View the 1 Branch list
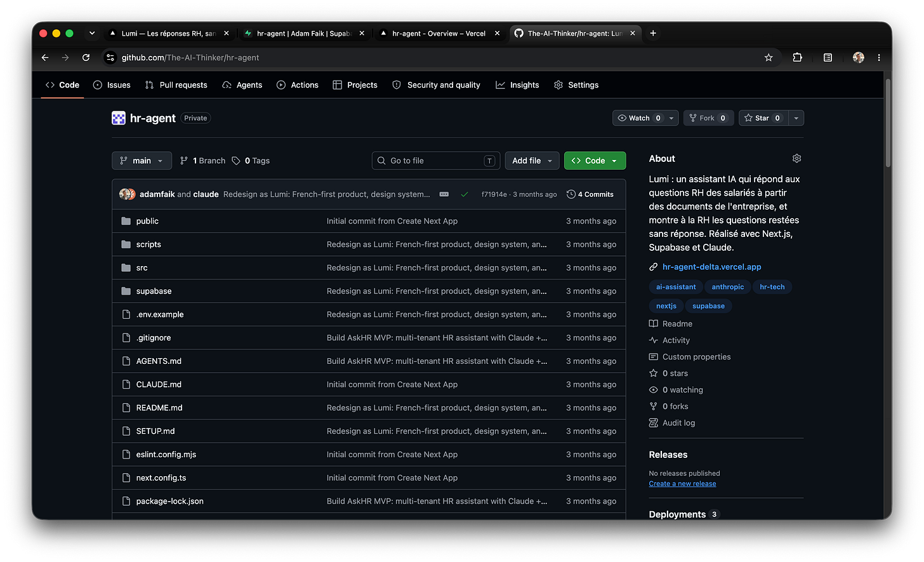 tap(202, 161)
